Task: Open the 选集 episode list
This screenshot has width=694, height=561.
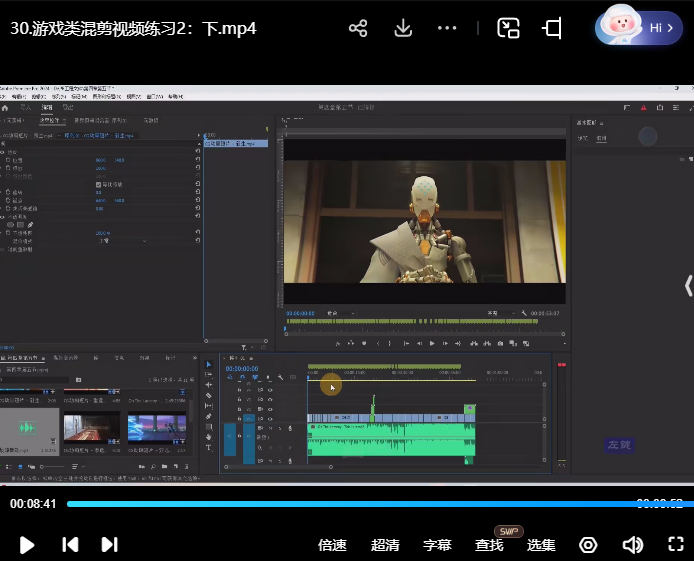Action: (541, 545)
